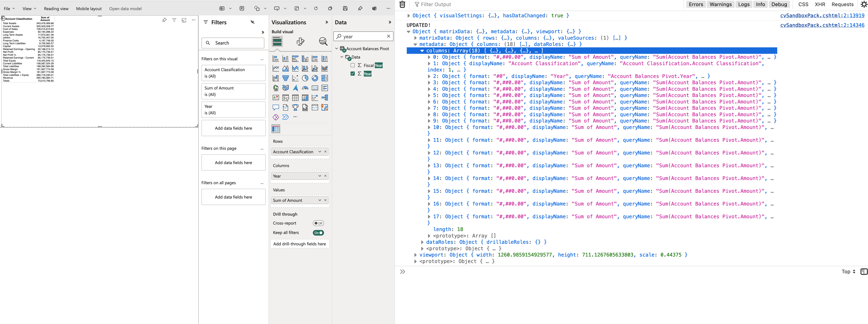Collapse the columns Array(18) node in the console

coord(422,51)
